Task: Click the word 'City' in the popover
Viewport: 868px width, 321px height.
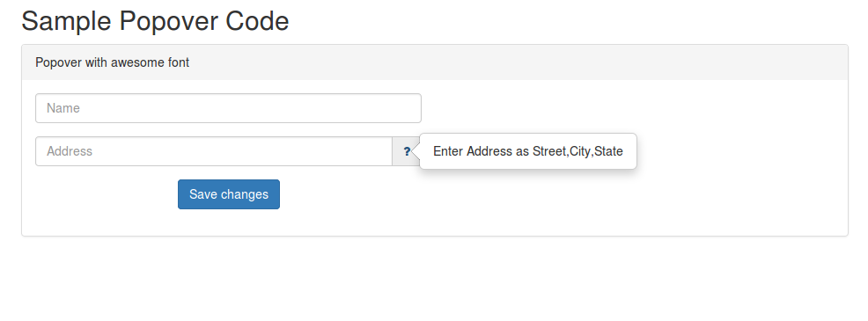Action: point(580,151)
